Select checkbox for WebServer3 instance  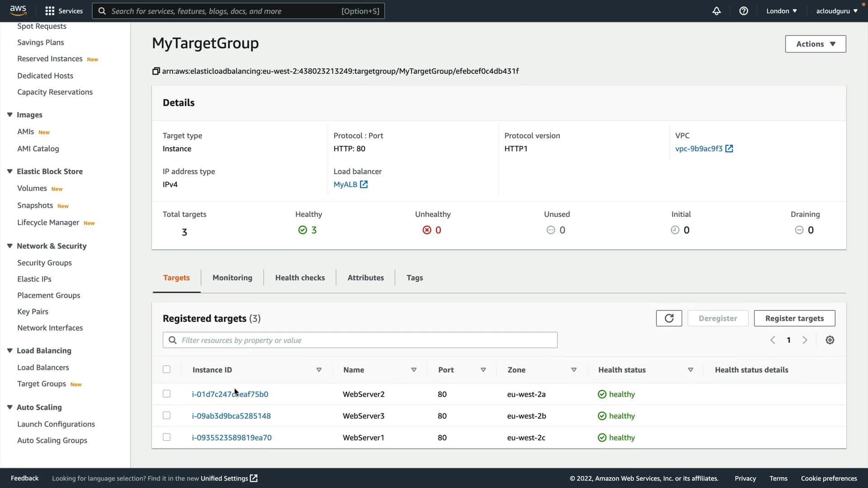[x=166, y=415]
